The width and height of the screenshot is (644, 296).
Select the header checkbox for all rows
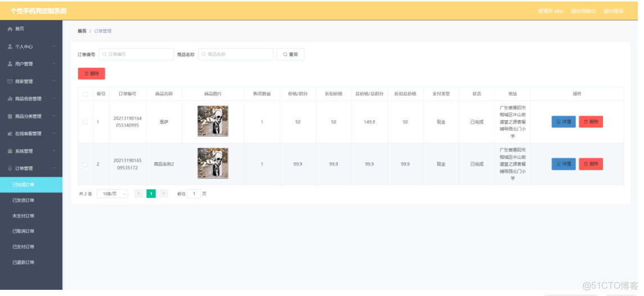pos(85,94)
